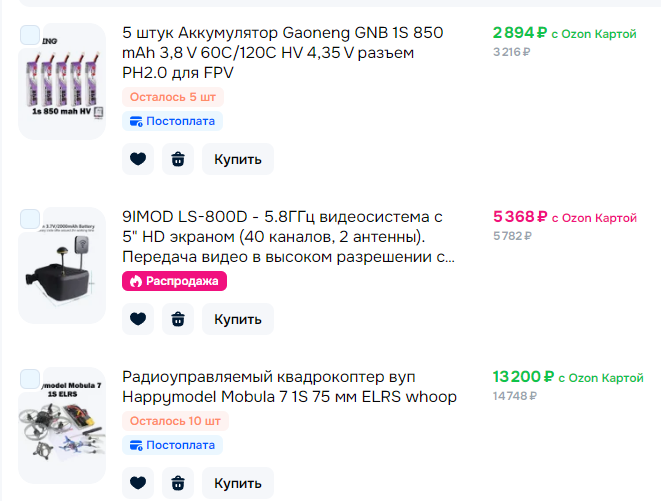Delete Gaoneng GNB battery from cart
The height and width of the screenshot is (501, 661).
pos(178,159)
